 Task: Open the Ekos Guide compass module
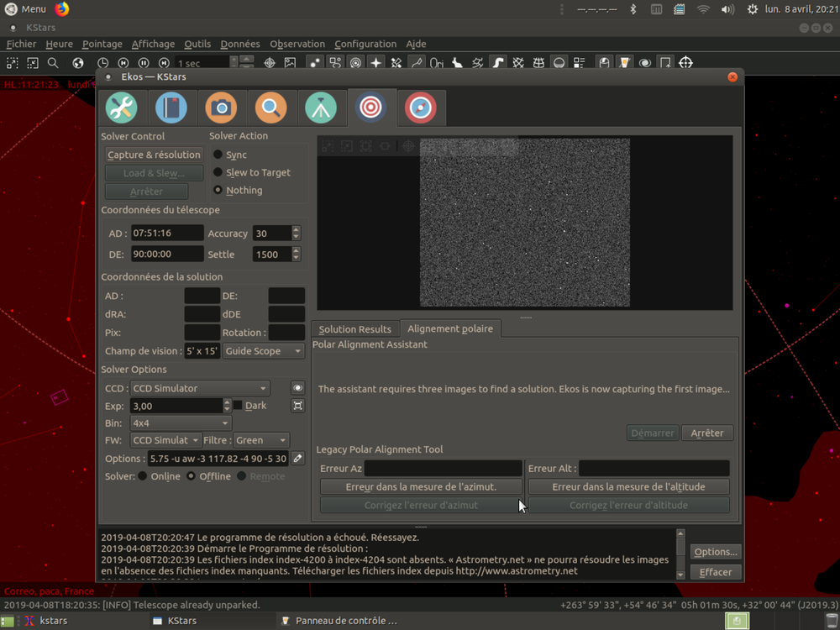tap(421, 108)
